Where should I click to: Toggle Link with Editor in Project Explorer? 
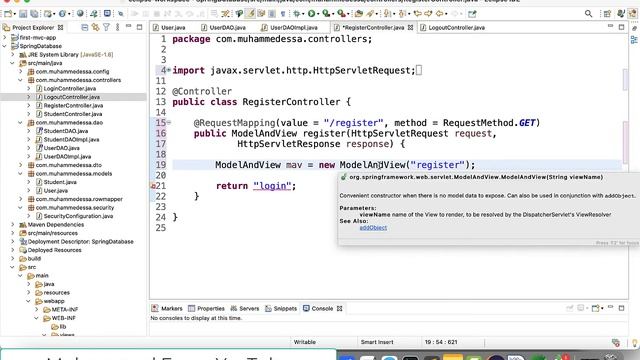pyautogui.click(x=96, y=27)
